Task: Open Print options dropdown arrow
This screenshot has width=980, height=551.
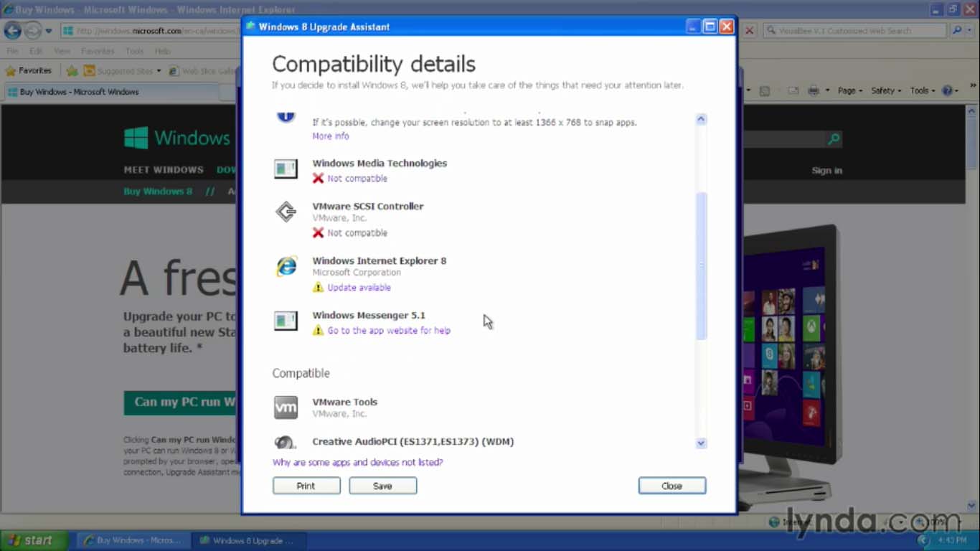Action: tap(826, 91)
